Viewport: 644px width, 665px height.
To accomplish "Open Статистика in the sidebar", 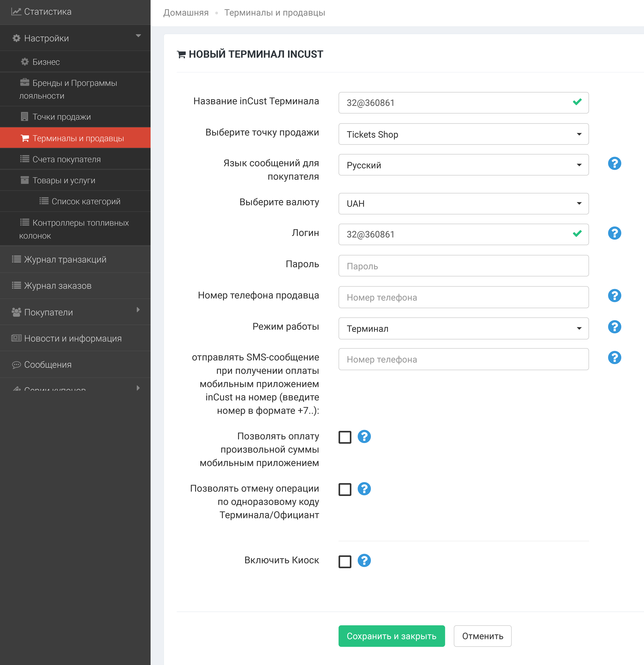I will (75, 12).
